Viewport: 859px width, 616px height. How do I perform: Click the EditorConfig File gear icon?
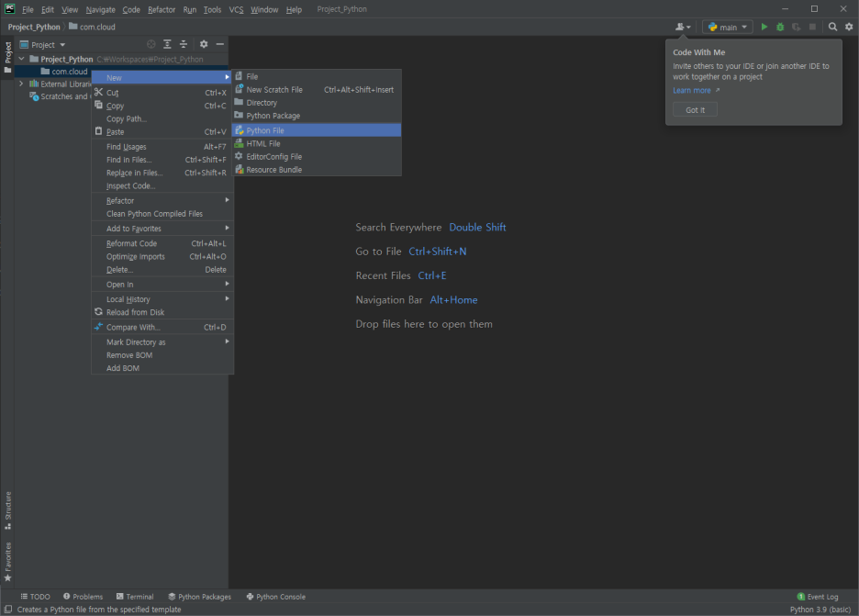coord(239,156)
